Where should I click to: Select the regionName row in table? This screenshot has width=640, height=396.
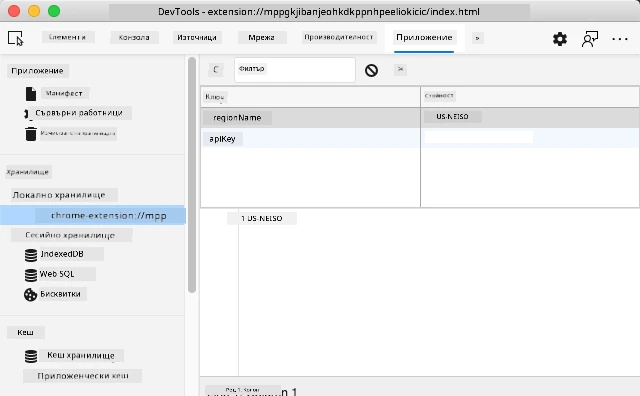coord(420,118)
